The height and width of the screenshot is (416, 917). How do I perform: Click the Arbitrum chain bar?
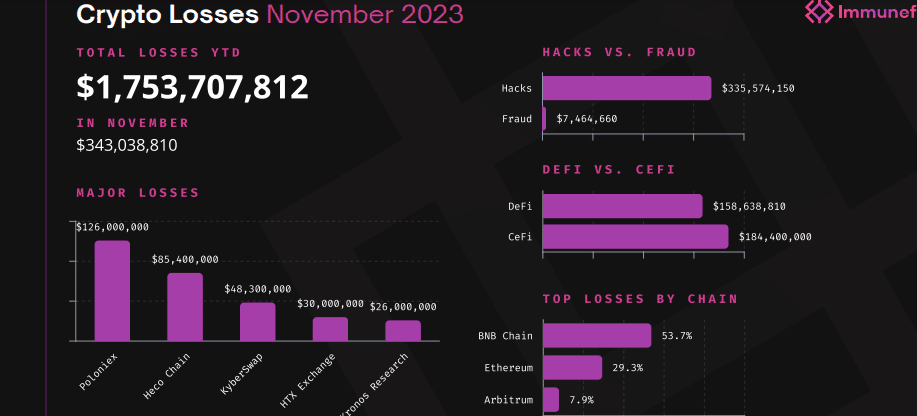click(x=550, y=399)
